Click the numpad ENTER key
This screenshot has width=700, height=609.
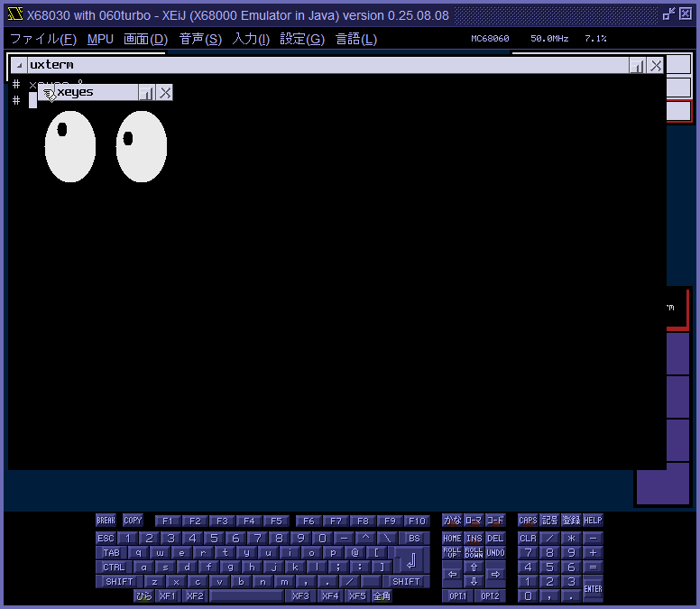(x=593, y=588)
